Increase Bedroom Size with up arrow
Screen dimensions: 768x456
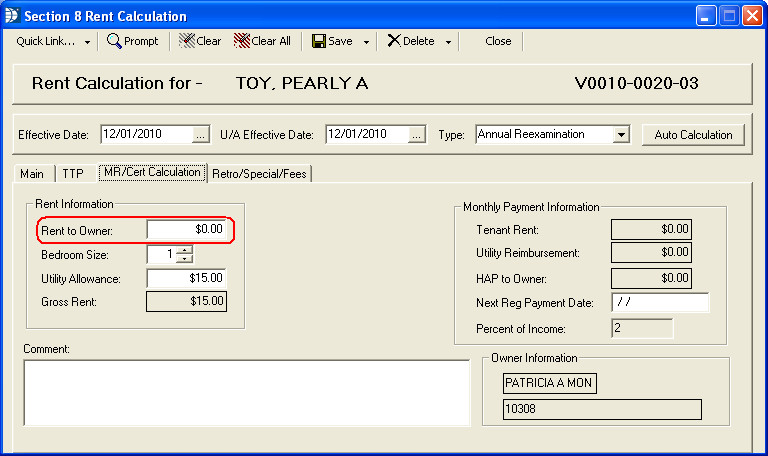pyautogui.click(x=184, y=250)
